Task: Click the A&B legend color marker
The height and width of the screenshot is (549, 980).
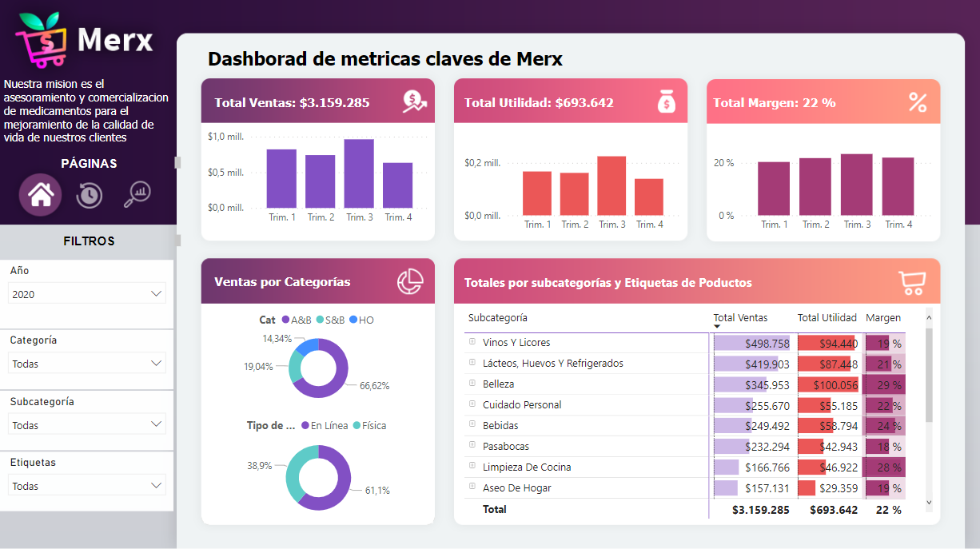Action: tap(285, 320)
